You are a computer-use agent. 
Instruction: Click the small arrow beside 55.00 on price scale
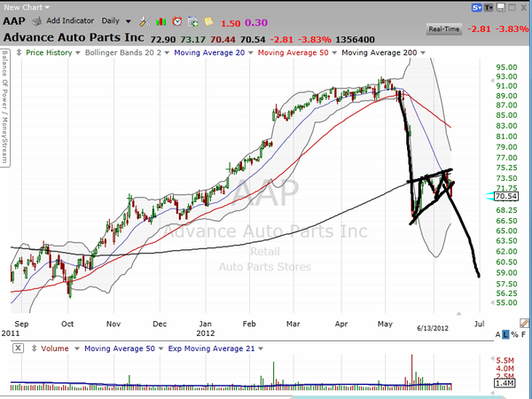tap(492, 302)
